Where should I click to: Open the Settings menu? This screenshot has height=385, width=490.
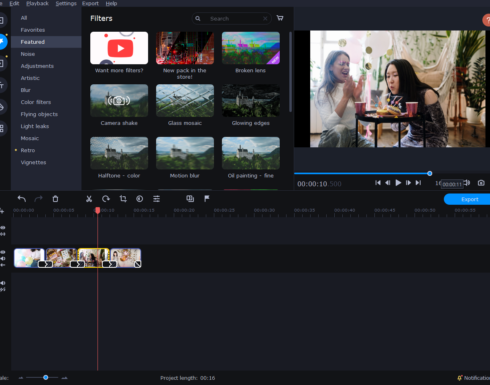tap(66, 3)
